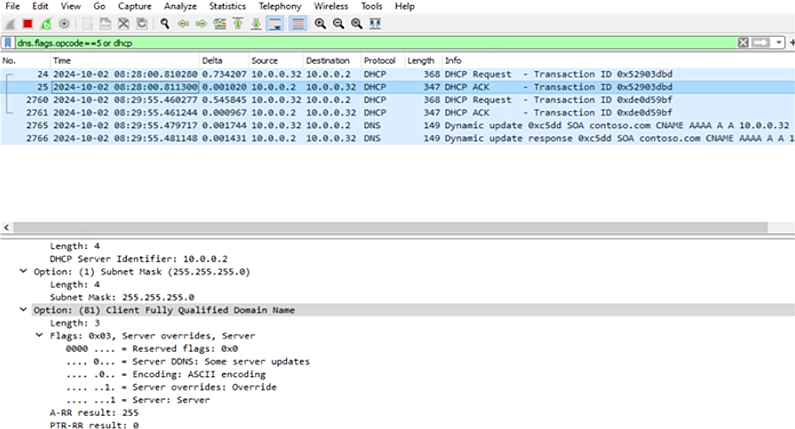Toggle packet list colorization

(x=298, y=24)
